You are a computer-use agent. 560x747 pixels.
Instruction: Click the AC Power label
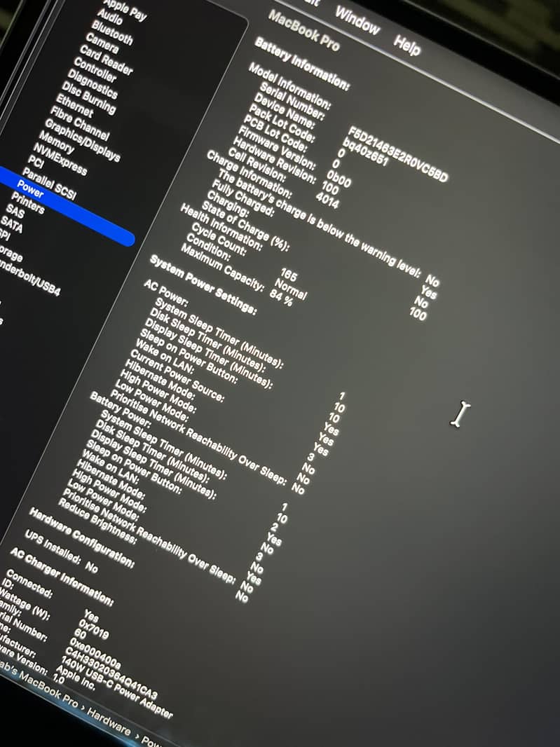click(166, 294)
